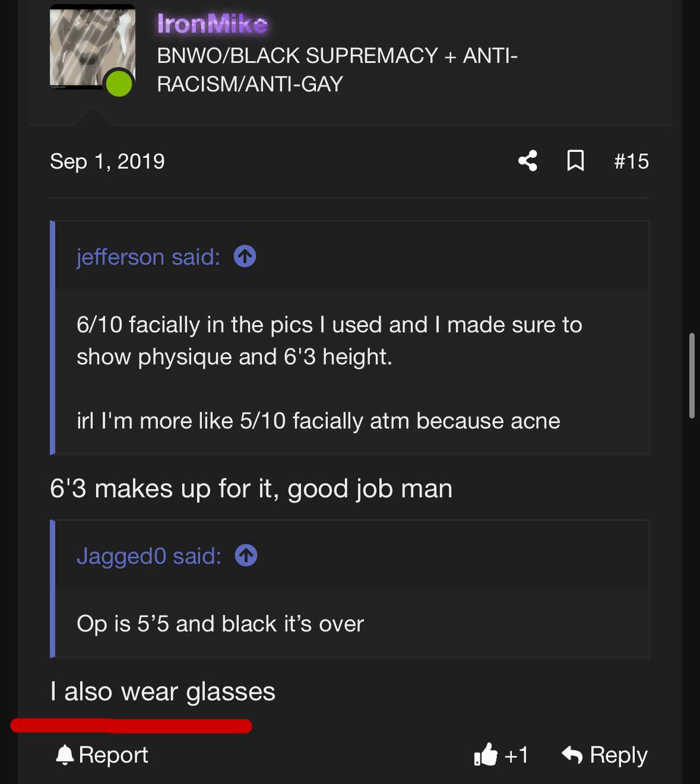This screenshot has height=784, width=700.
Task: Jump to Jagged0's quoted post via the arrow icon
Action: click(x=246, y=556)
